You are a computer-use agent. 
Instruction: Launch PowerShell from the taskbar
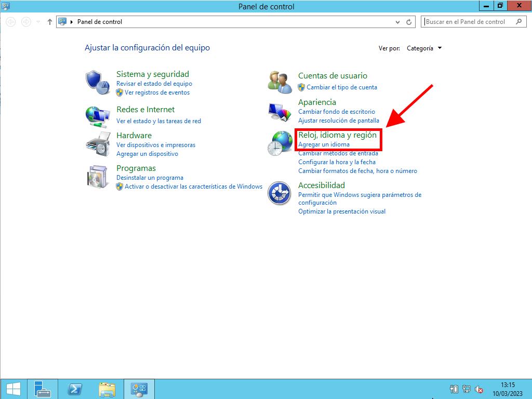[x=74, y=389]
